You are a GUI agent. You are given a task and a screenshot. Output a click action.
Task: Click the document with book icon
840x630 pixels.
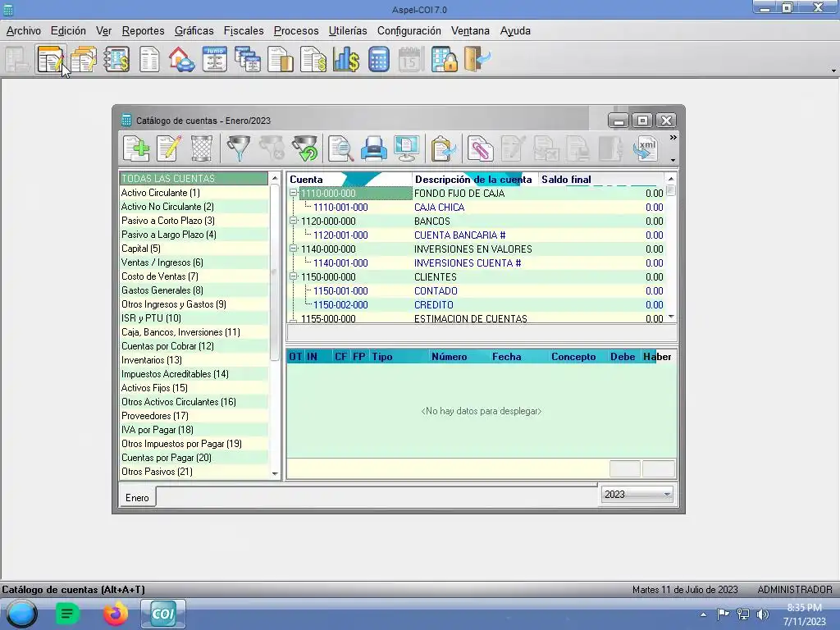(281, 59)
